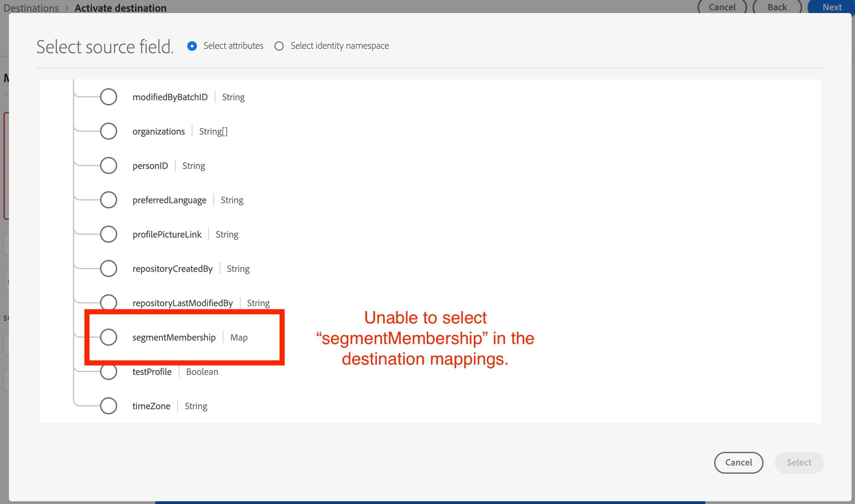Click the Next button at top
This screenshot has height=504, width=855.
[x=832, y=7]
